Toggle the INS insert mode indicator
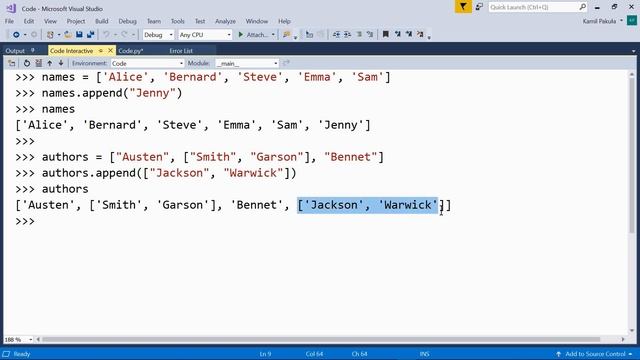The image size is (640, 360). 424,354
